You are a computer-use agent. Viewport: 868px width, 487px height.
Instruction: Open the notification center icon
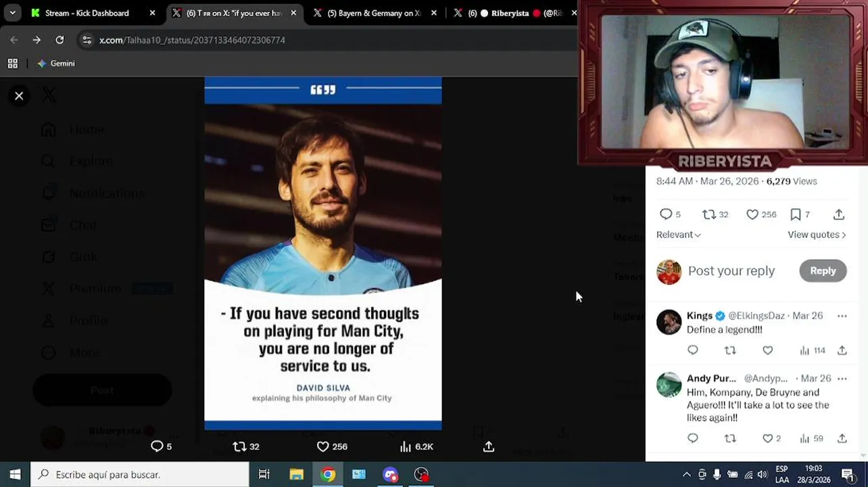coord(848,474)
